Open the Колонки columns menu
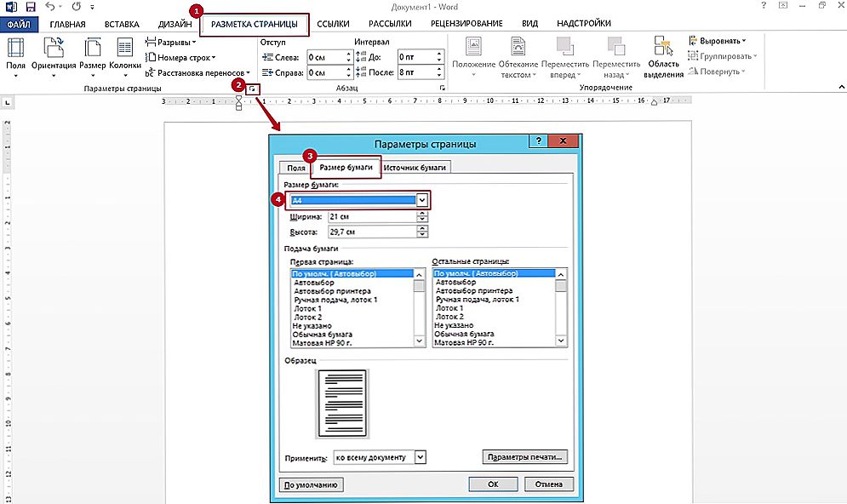Screen dimensions: 847x504 coord(125,57)
